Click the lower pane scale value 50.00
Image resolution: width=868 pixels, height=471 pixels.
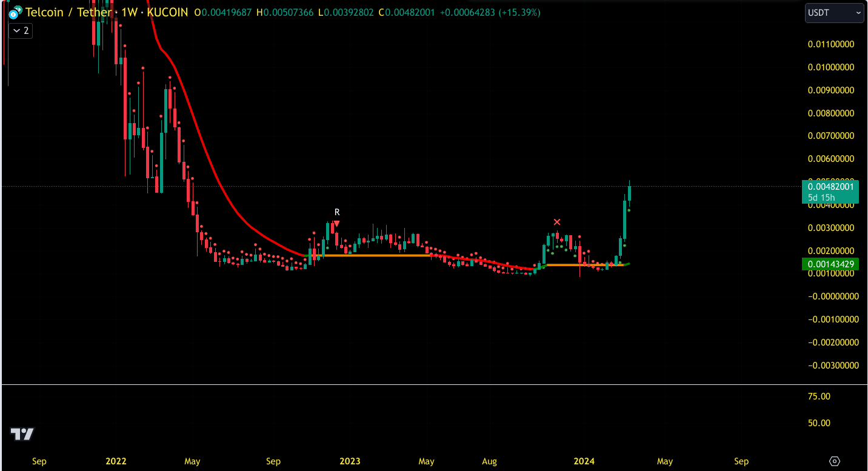click(x=820, y=423)
